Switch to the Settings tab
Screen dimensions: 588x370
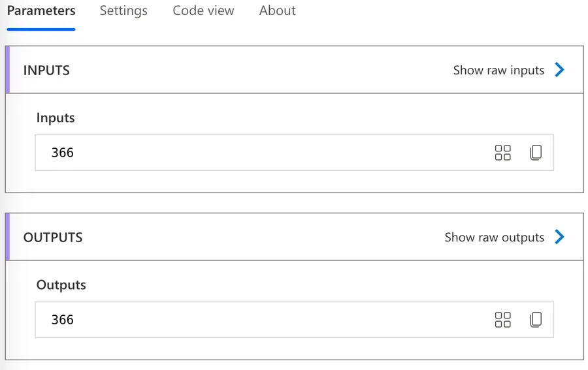(123, 11)
